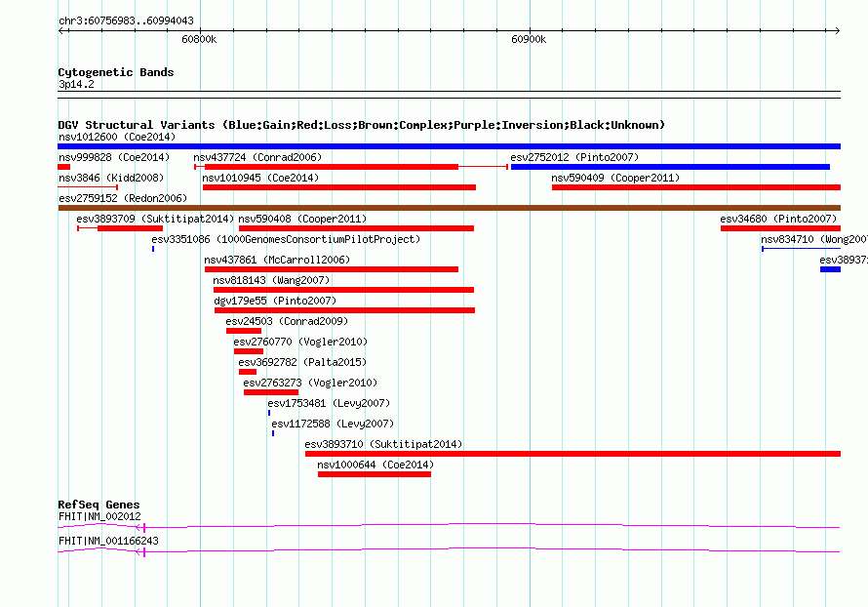Click the DGV Structural Variants track title
This screenshot has width=868, height=607.
[x=361, y=125]
